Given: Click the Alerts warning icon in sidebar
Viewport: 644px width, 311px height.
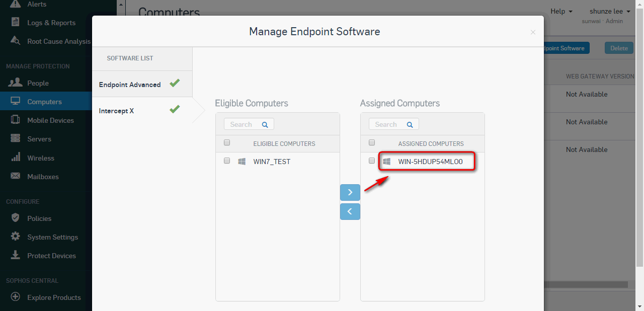Looking at the screenshot, I should 16,4.
